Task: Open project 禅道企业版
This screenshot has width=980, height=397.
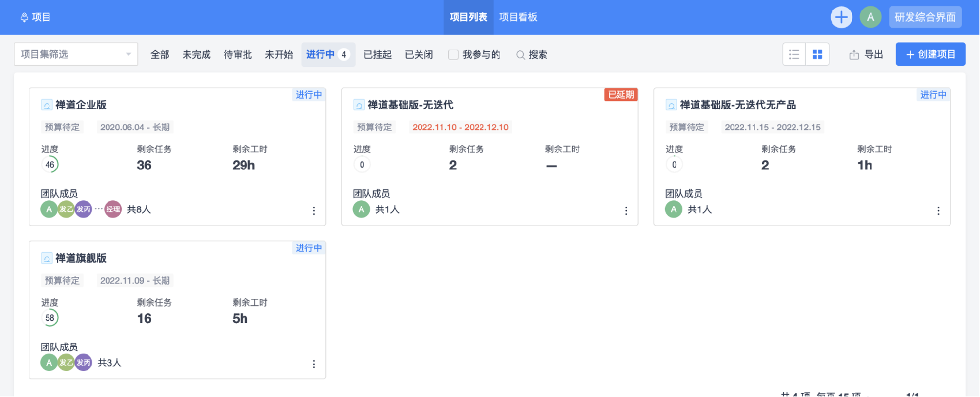Action: click(x=81, y=105)
